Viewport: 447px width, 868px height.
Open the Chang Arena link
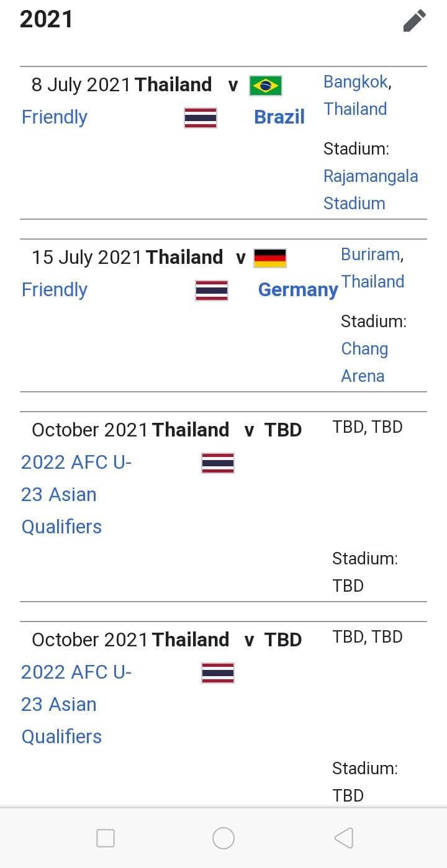(x=364, y=362)
